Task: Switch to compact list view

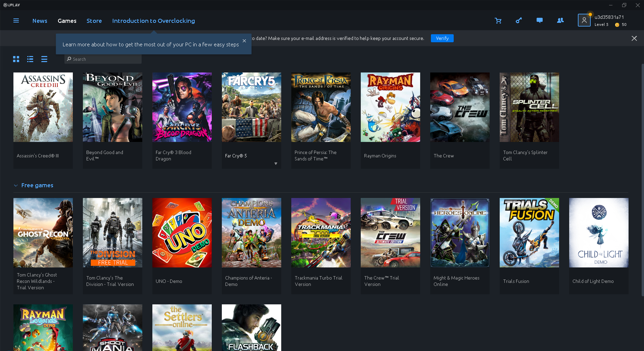Action: 44,59
